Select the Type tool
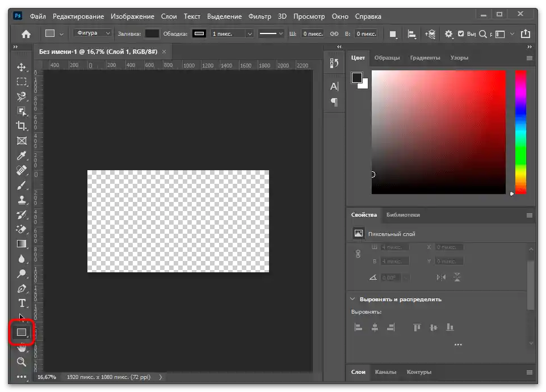Screen dimensions: 546x392 click(x=22, y=304)
